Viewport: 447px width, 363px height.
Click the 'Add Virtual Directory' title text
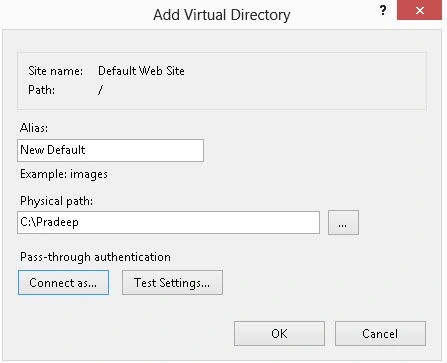[222, 15]
